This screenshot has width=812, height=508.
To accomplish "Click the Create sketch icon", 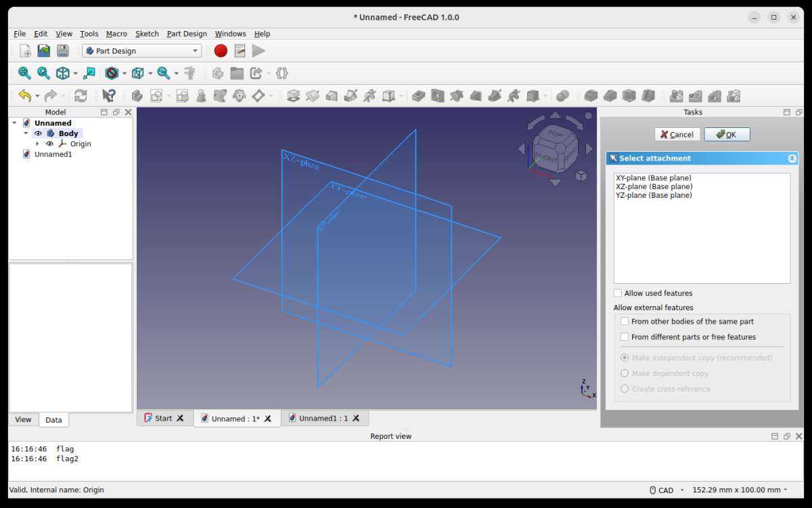I will click(x=156, y=96).
